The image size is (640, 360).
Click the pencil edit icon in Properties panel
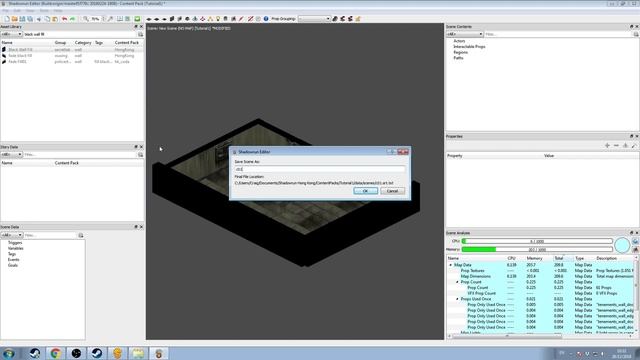tap(634, 146)
